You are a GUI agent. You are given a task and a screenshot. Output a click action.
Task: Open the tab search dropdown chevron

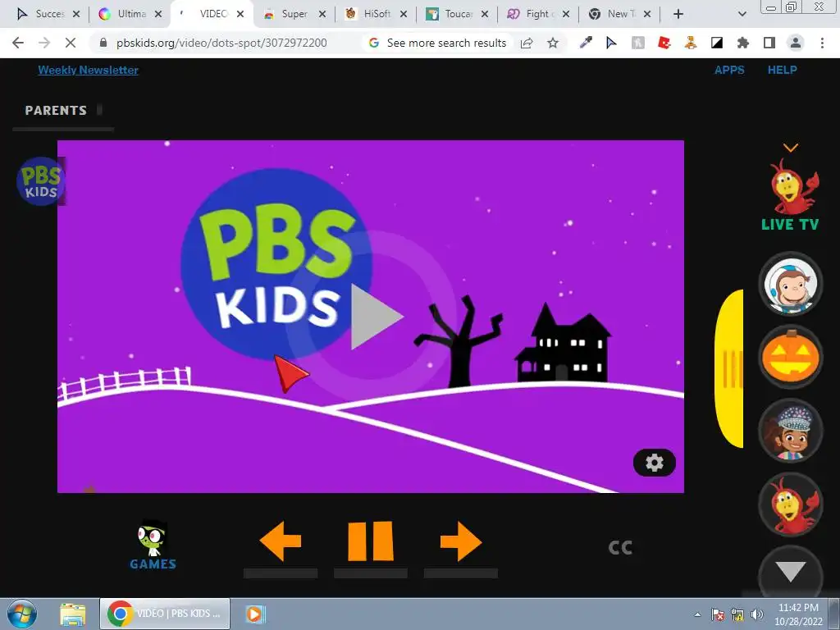click(x=742, y=14)
